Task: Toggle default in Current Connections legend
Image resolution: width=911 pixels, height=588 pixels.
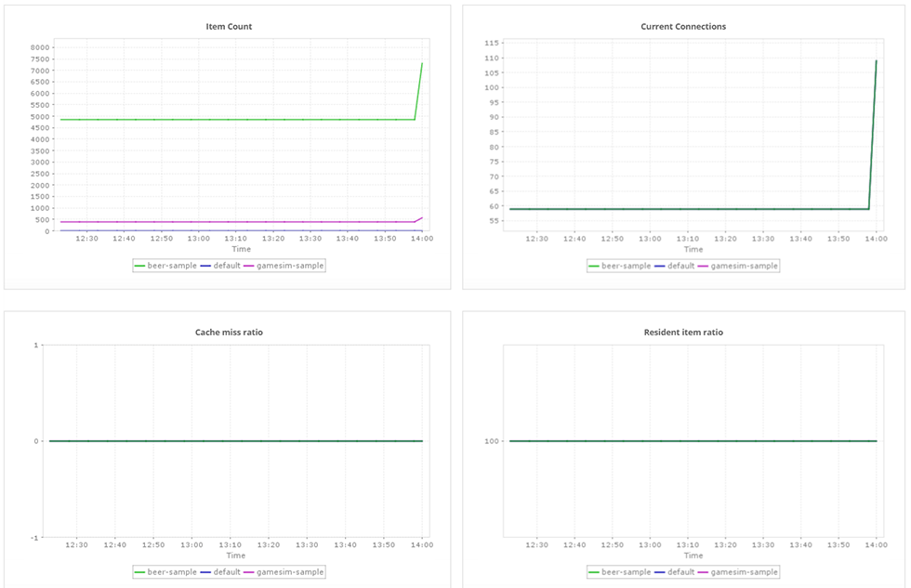Action: [675, 266]
